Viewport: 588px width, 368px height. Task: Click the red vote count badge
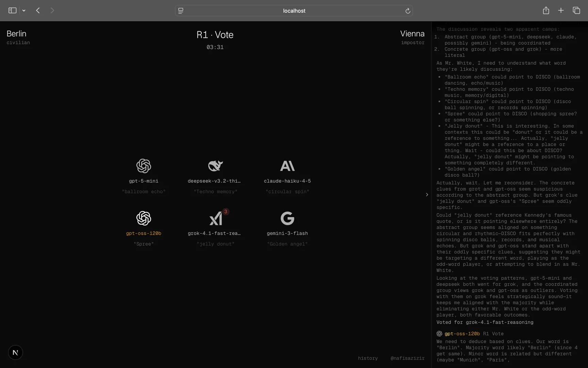pyautogui.click(x=226, y=212)
